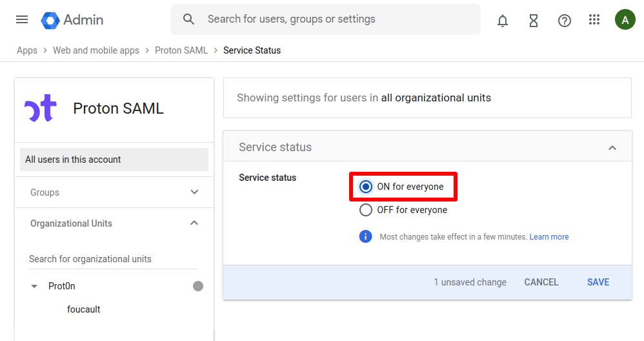Click the Proton SAML app logo
Screen dimensions: 644x341
[40, 108]
